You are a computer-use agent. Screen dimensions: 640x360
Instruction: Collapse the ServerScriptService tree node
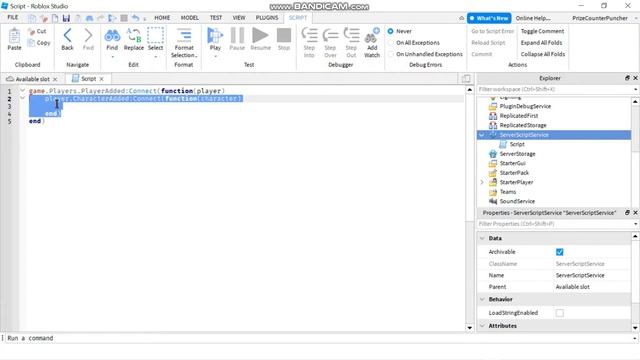pyautogui.click(x=482, y=135)
